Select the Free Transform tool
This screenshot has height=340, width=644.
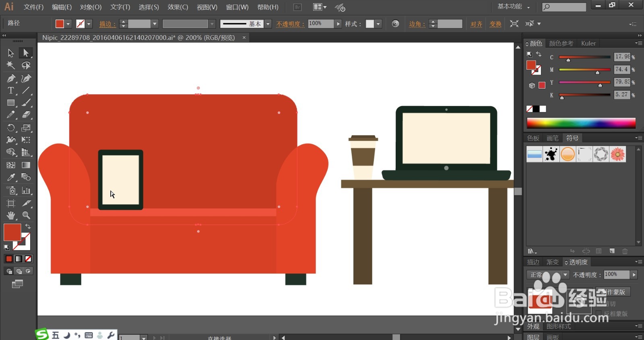coord(26,140)
